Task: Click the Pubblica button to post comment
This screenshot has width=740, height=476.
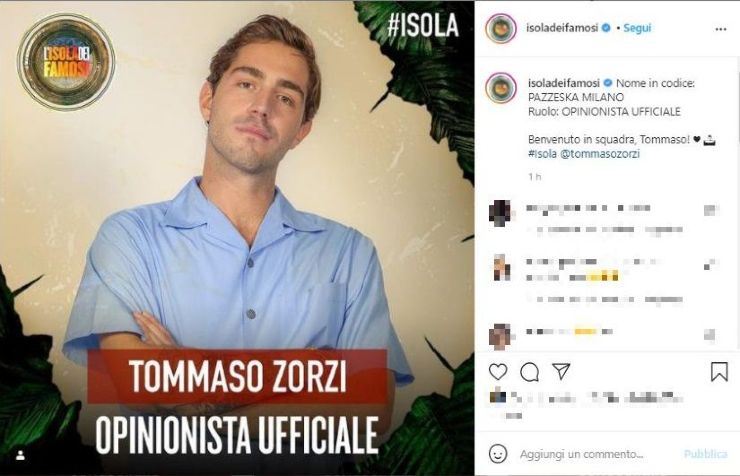Action: point(706,454)
